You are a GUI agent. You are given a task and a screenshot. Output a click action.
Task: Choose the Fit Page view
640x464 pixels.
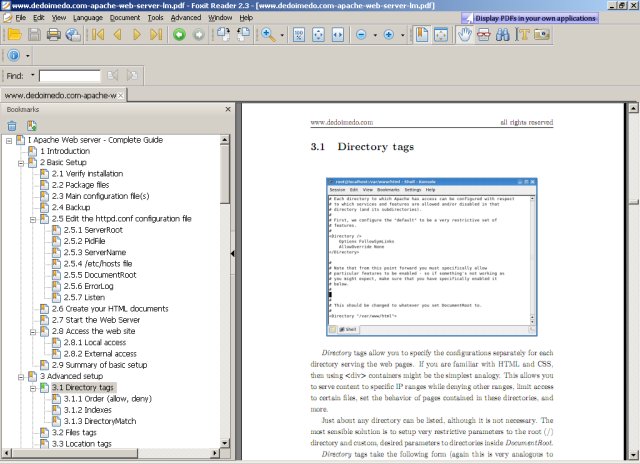click(x=318, y=35)
